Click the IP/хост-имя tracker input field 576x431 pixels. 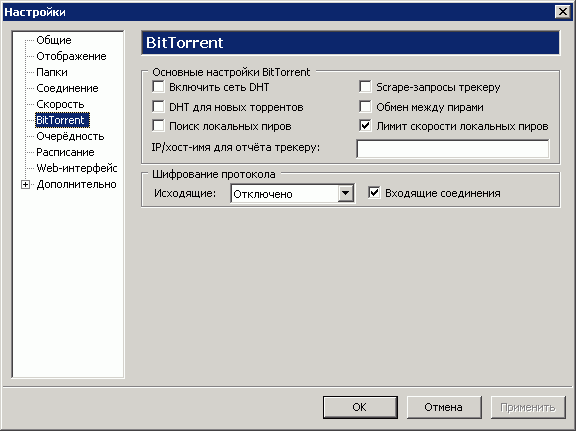pyautogui.click(x=453, y=149)
